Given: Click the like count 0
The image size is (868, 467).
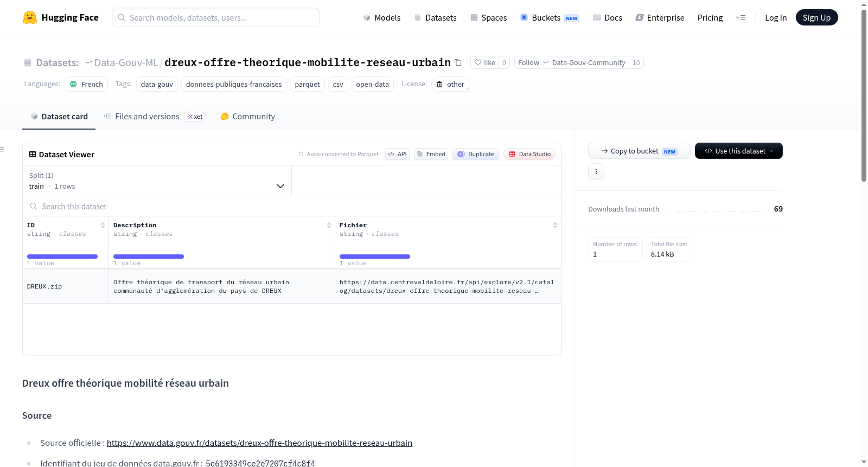Looking at the screenshot, I should click(504, 62).
